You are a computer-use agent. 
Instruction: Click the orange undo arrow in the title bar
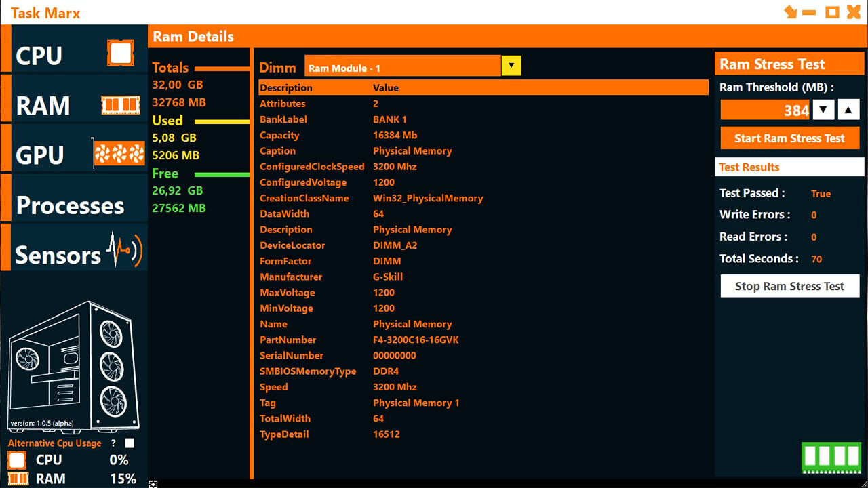coord(791,12)
